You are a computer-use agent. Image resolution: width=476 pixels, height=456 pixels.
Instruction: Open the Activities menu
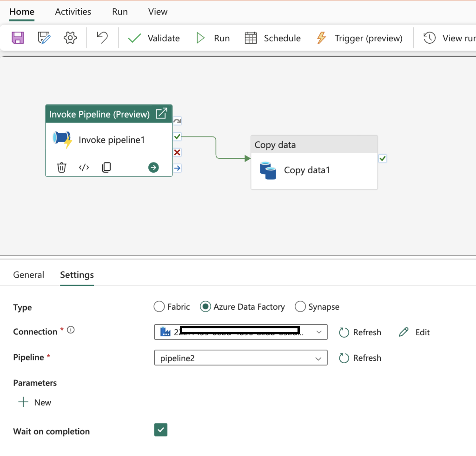tap(73, 12)
